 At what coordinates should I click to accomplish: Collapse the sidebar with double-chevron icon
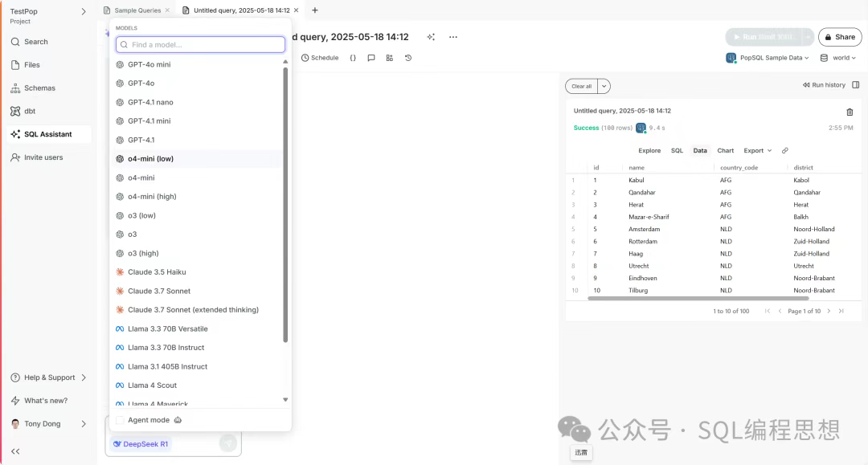click(15, 451)
